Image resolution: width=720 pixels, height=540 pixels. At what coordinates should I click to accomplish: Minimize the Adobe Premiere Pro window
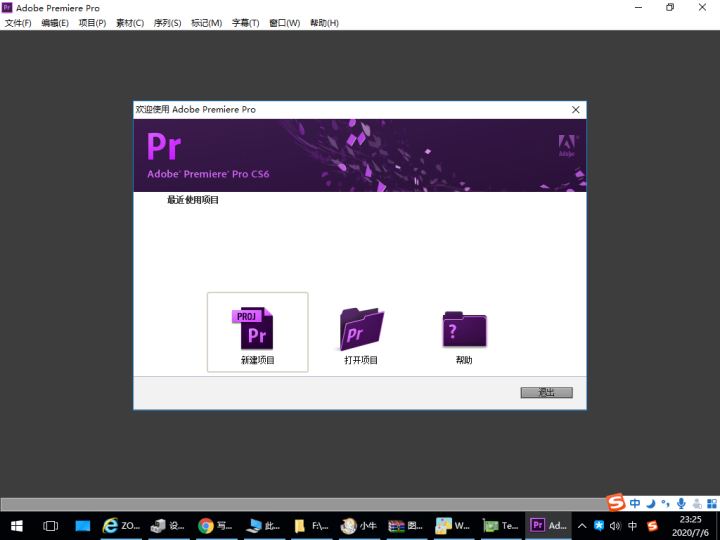(638, 7)
